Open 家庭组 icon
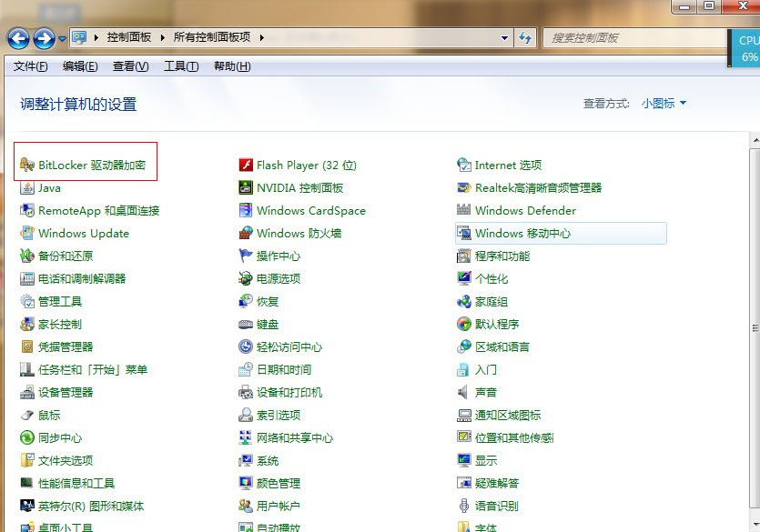The image size is (760, 532). (464, 302)
